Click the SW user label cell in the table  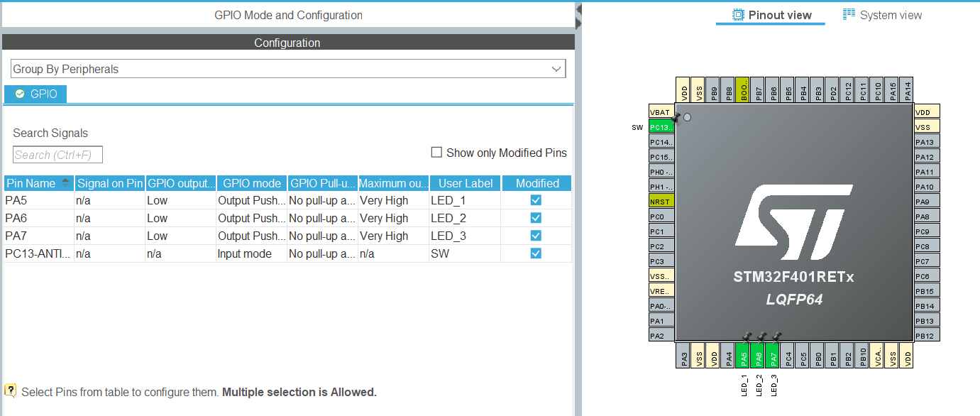(x=465, y=253)
